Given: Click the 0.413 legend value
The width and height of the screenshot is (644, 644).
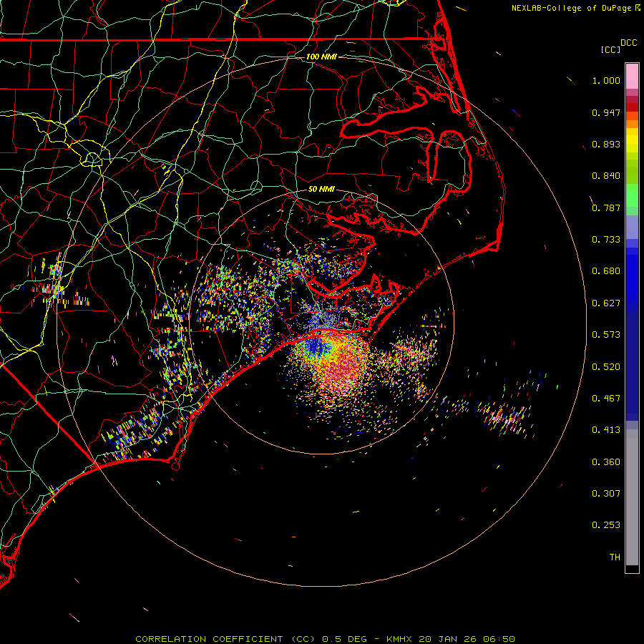Looking at the screenshot, I should coord(606,430).
